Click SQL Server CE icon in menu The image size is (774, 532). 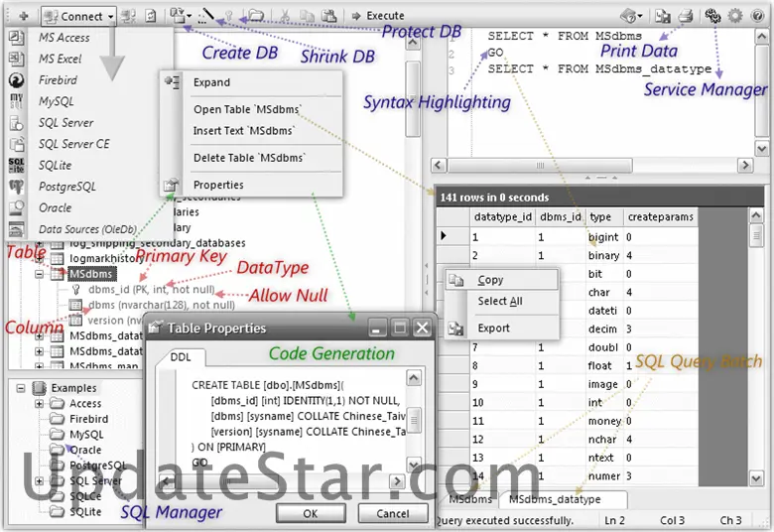pos(16,144)
